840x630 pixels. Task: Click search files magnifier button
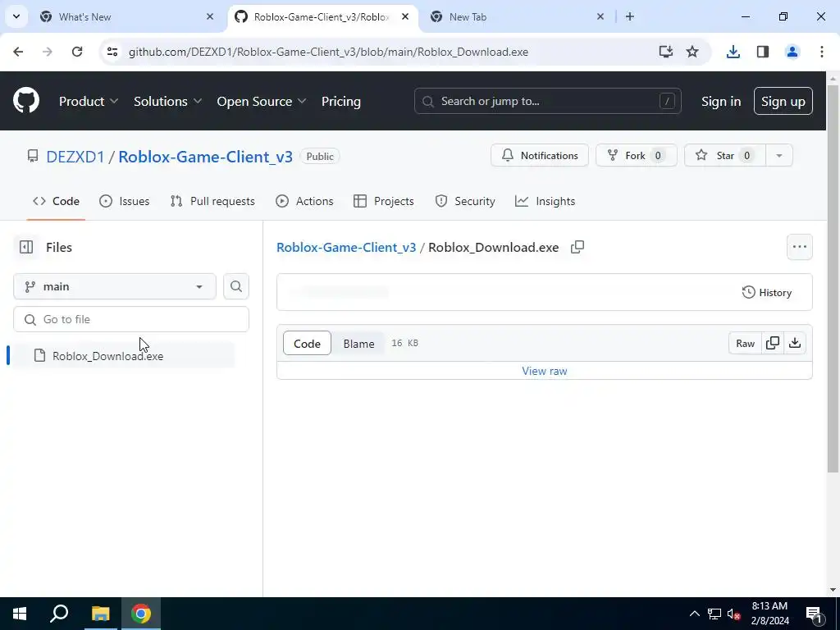click(235, 286)
